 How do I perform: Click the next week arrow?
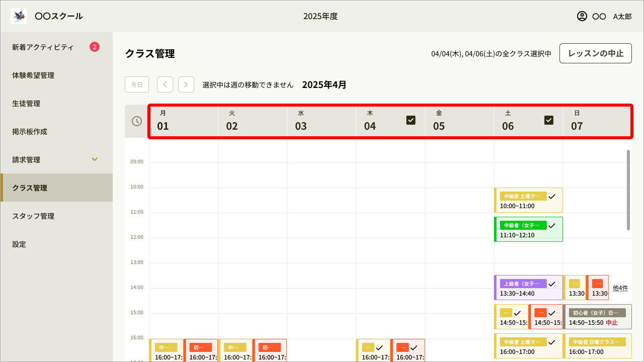(186, 84)
